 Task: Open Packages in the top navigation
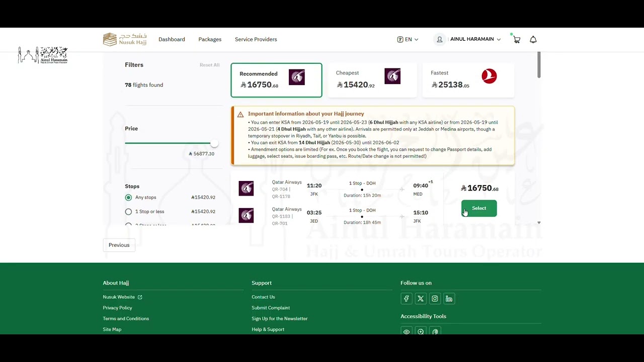[210, 39]
